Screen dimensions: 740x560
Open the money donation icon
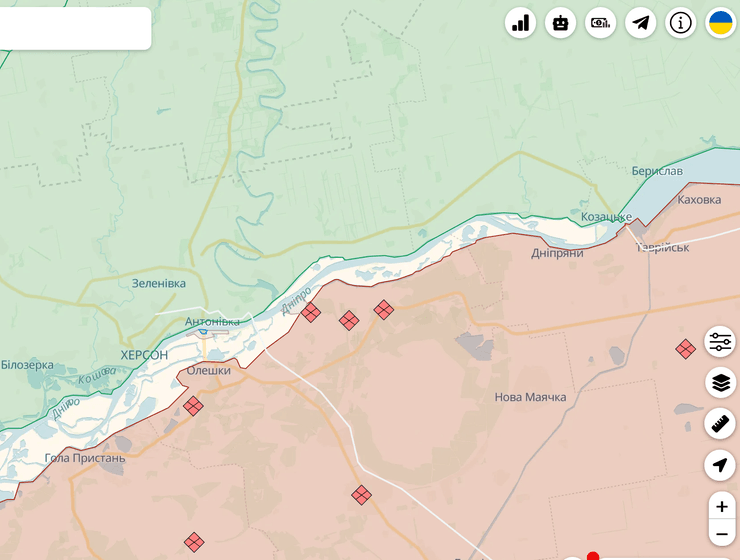click(601, 23)
